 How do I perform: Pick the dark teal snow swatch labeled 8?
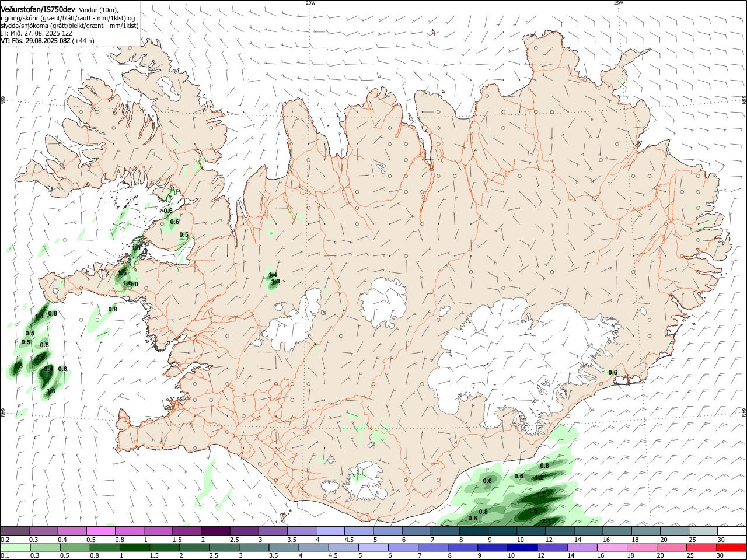click(x=473, y=531)
